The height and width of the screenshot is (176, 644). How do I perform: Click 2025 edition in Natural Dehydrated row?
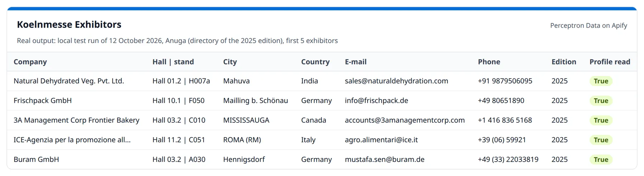pos(560,81)
